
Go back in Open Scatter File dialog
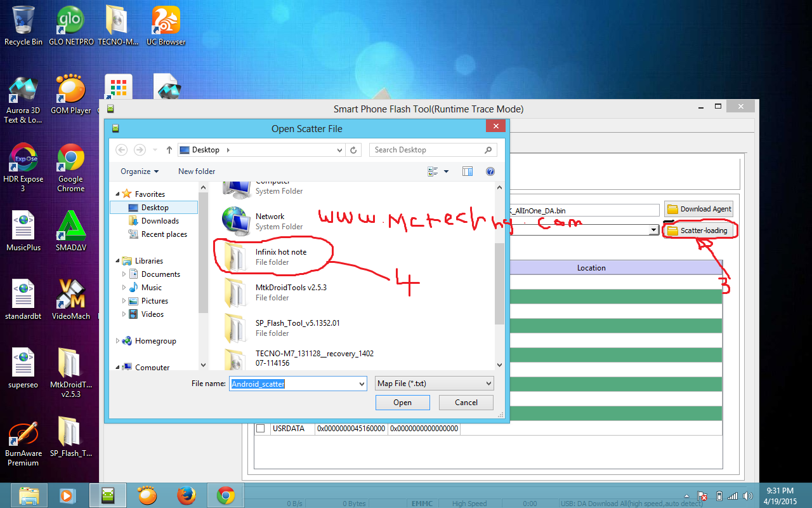coord(122,150)
